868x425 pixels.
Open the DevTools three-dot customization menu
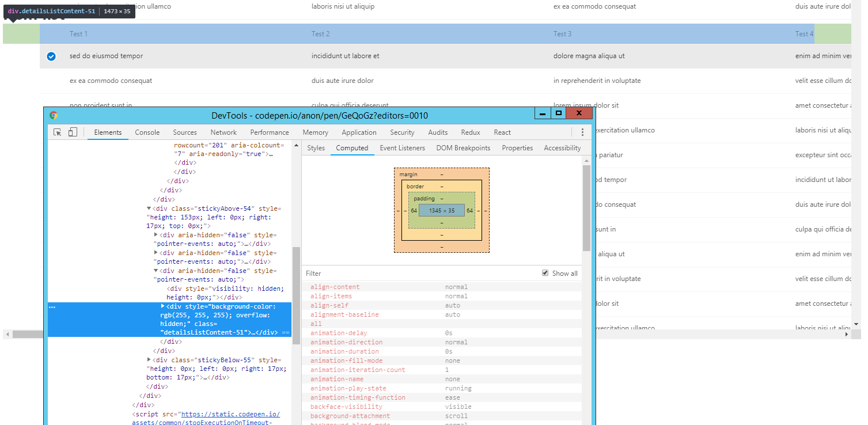[x=582, y=131]
